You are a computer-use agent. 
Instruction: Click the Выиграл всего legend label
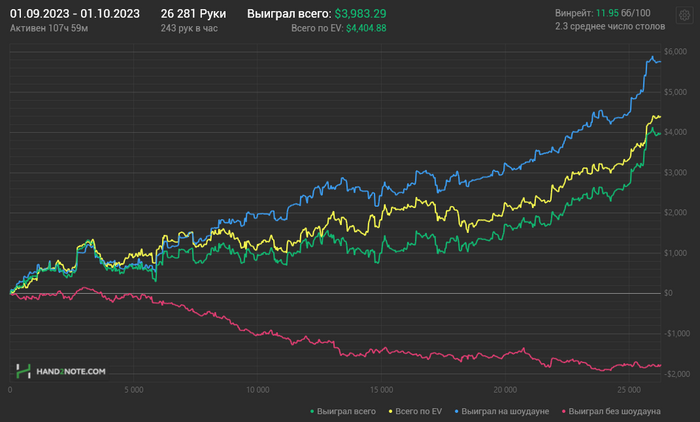pyautogui.click(x=346, y=411)
